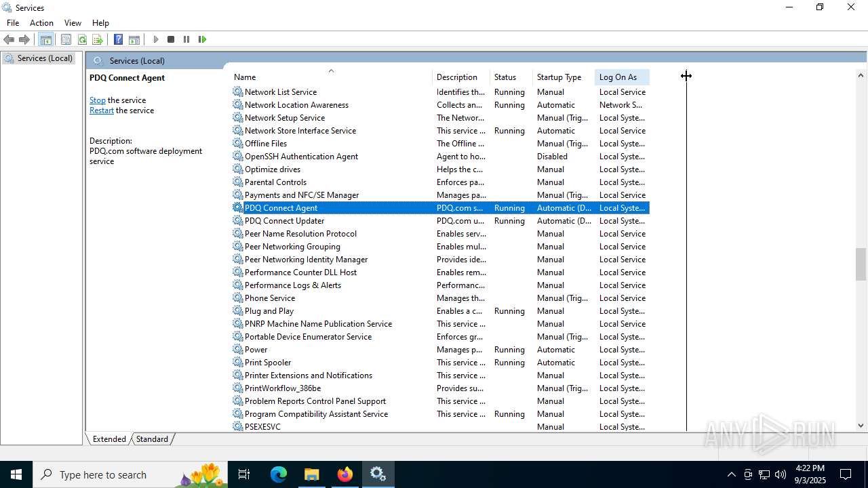Click the gear icon beside Parental Controls

(x=237, y=182)
